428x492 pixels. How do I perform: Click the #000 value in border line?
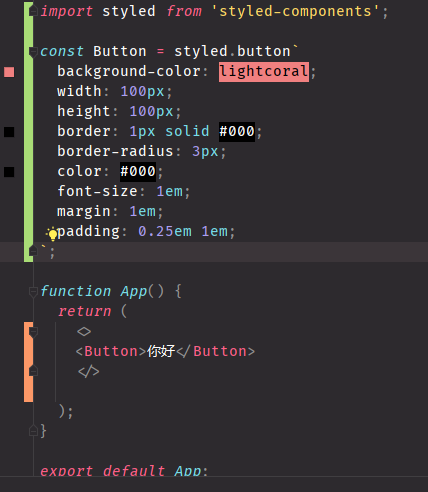(x=237, y=132)
